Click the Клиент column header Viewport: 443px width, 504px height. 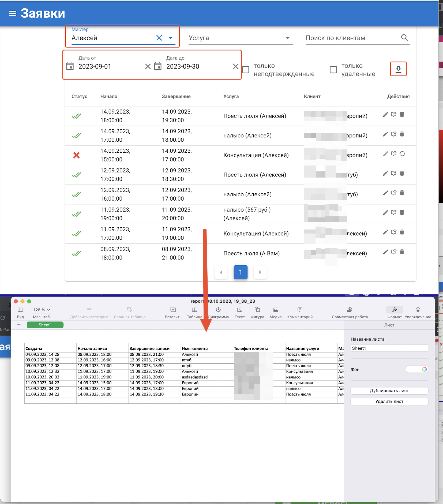[312, 96]
